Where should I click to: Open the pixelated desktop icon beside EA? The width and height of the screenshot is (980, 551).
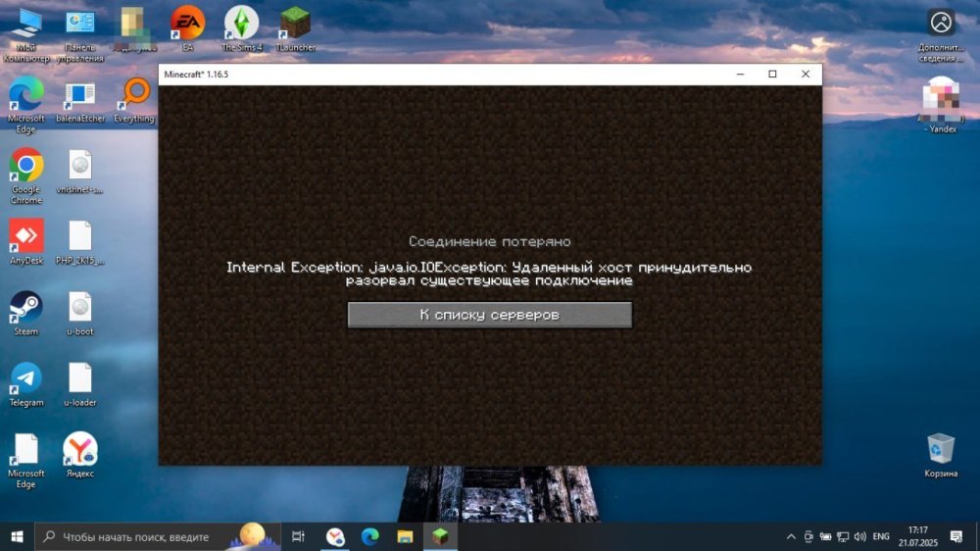133,28
